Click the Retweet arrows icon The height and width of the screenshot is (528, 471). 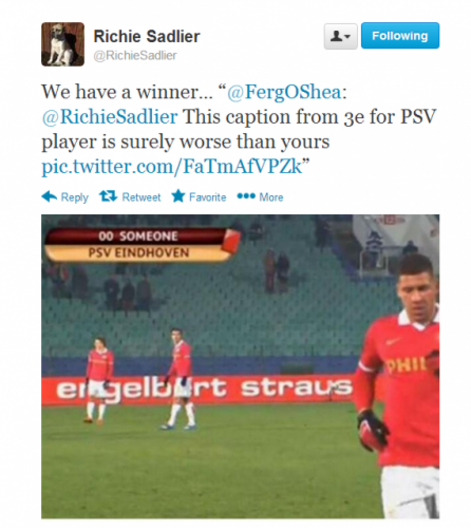pos(108,196)
